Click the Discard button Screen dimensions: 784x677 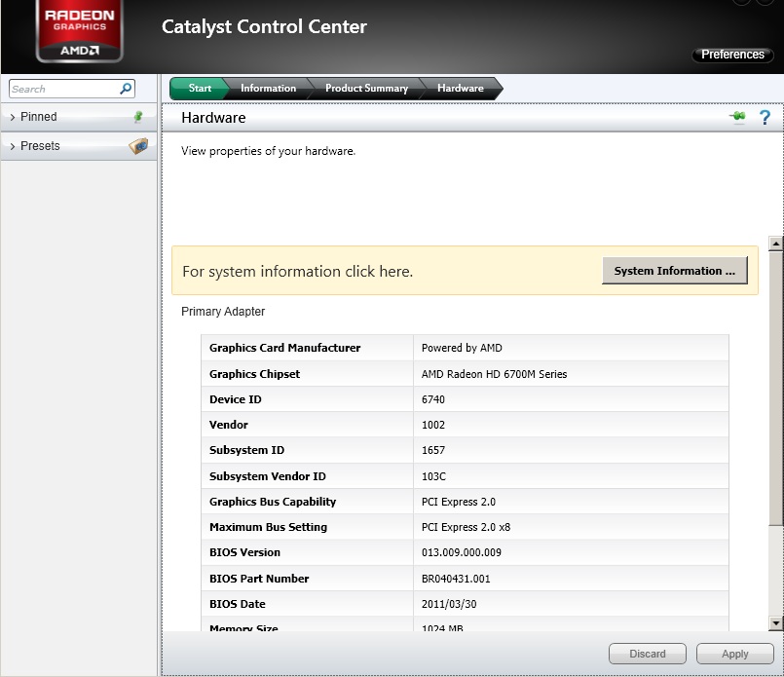648,654
